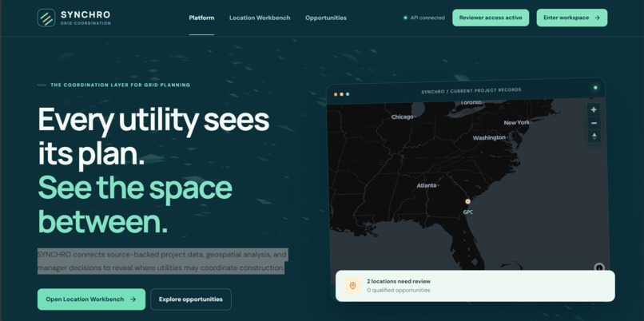Viewport: 644px width, 321px height.
Task: Click the API connected status indicator
Action: coord(424,18)
